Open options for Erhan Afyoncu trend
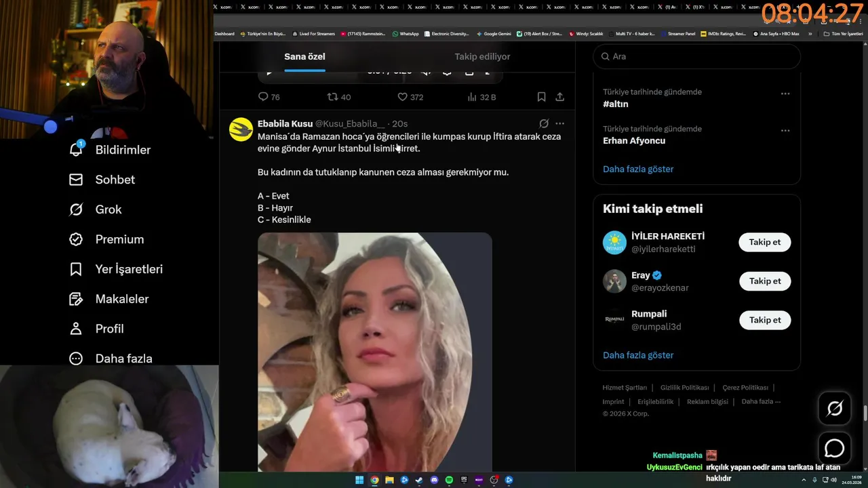This screenshot has width=868, height=488. 785,130
